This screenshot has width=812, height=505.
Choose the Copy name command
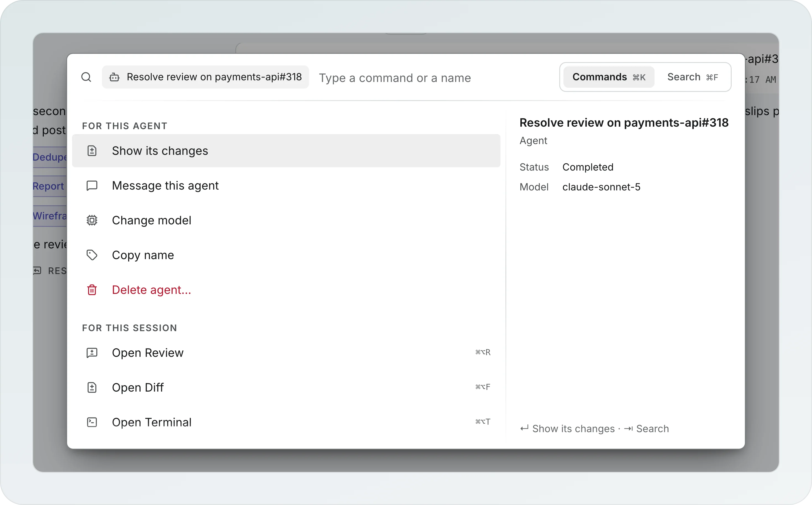point(286,255)
